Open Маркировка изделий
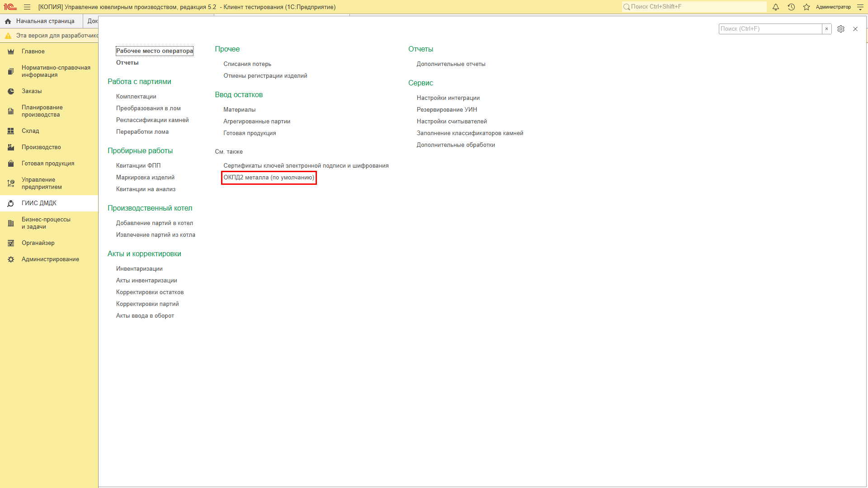Screen dimensions: 868x488 [x=145, y=178]
